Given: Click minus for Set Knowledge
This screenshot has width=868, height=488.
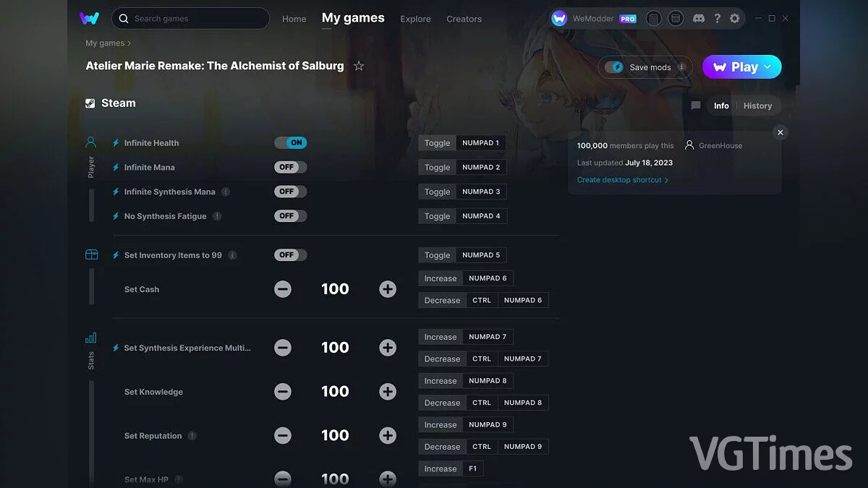Looking at the screenshot, I should [x=283, y=392].
